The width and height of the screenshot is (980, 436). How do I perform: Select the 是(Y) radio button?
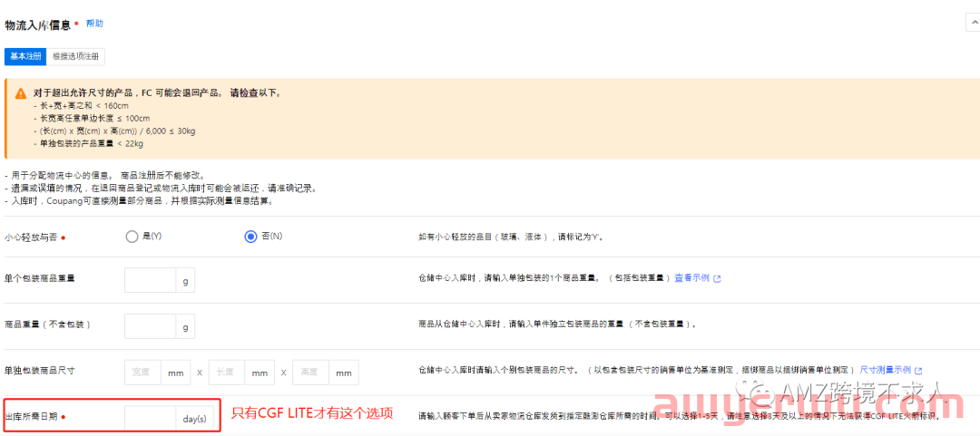132,236
